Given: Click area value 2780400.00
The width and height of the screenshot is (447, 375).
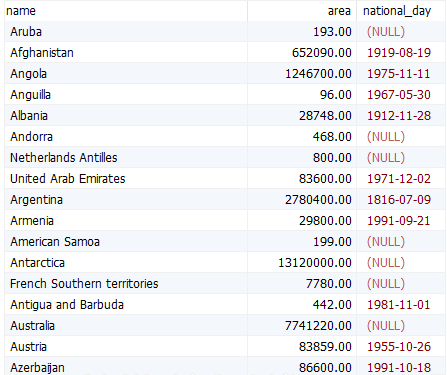Looking at the screenshot, I should tap(318, 200).
